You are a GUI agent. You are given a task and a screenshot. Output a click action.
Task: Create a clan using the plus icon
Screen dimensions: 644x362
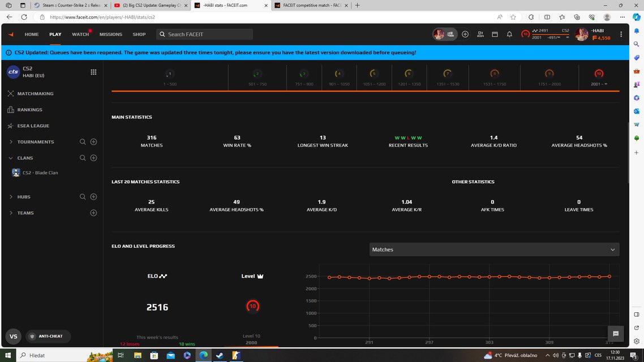pos(93,158)
